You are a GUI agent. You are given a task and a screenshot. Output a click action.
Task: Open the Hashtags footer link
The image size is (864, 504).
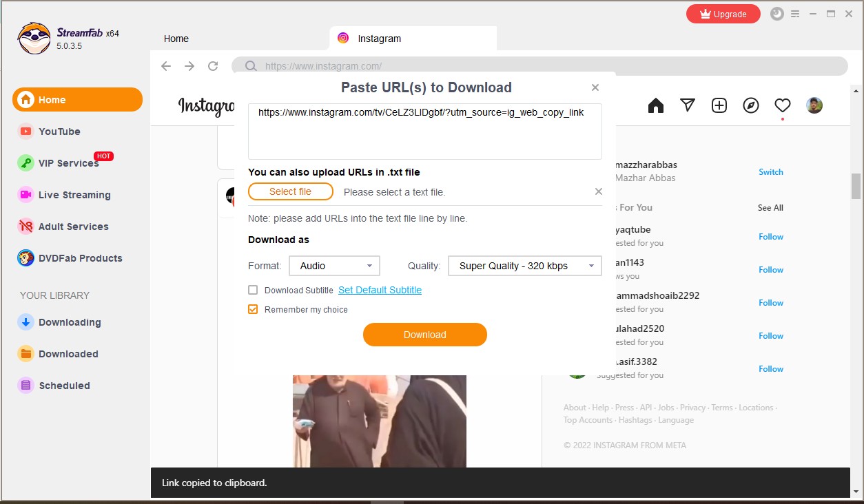(635, 420)
